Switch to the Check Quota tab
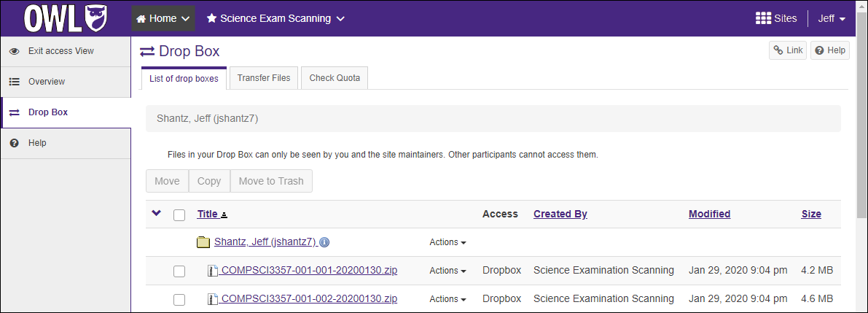 pyautogui.click(x=335, y=77)
